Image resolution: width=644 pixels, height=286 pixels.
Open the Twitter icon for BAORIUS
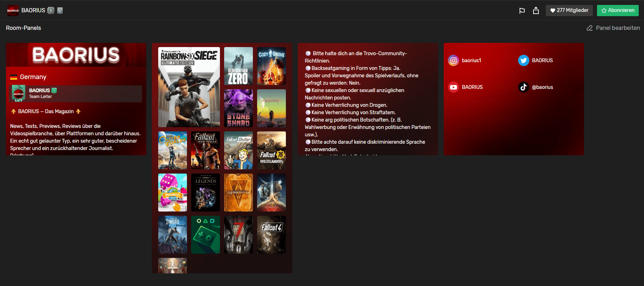(x=524, y=60)
